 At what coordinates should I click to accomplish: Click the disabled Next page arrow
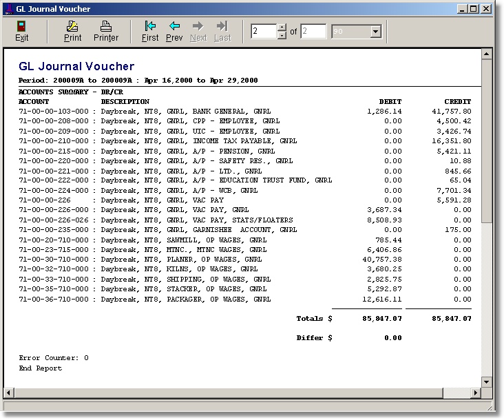tap(198, 26)
